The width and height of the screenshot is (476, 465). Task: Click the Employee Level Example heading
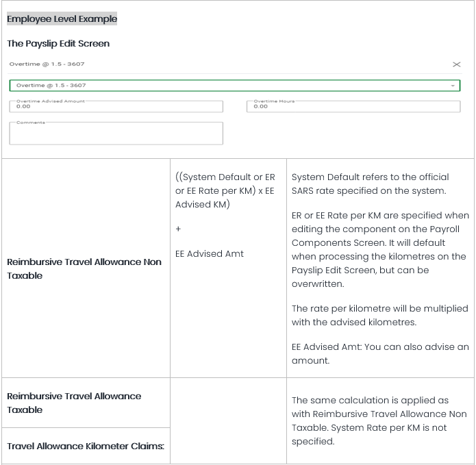62,19
